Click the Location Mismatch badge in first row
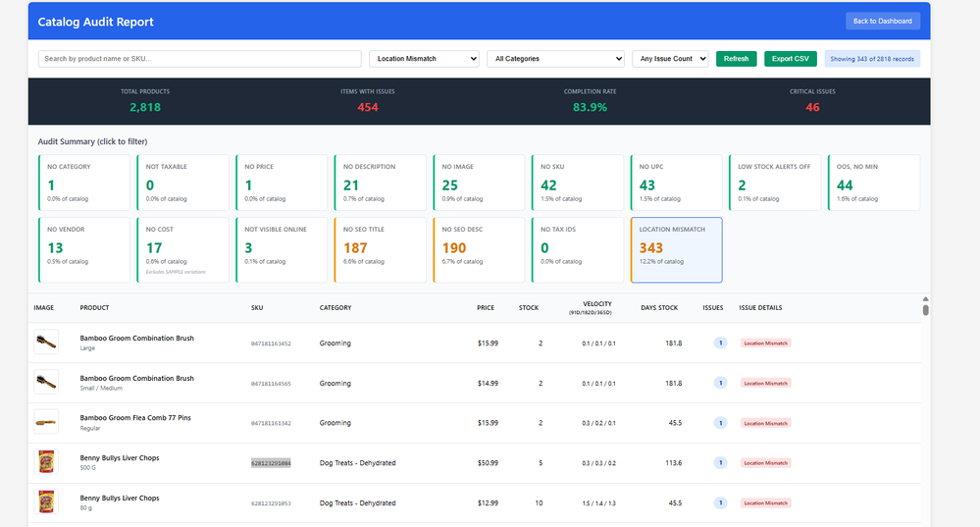This screenshot has height=527, width=980. 765,343
